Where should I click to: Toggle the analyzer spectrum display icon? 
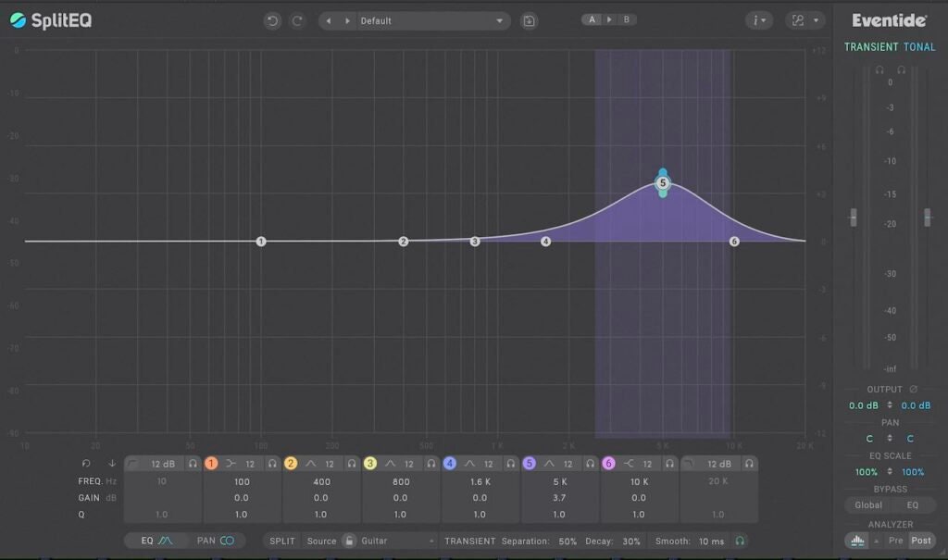click(856, 540)
